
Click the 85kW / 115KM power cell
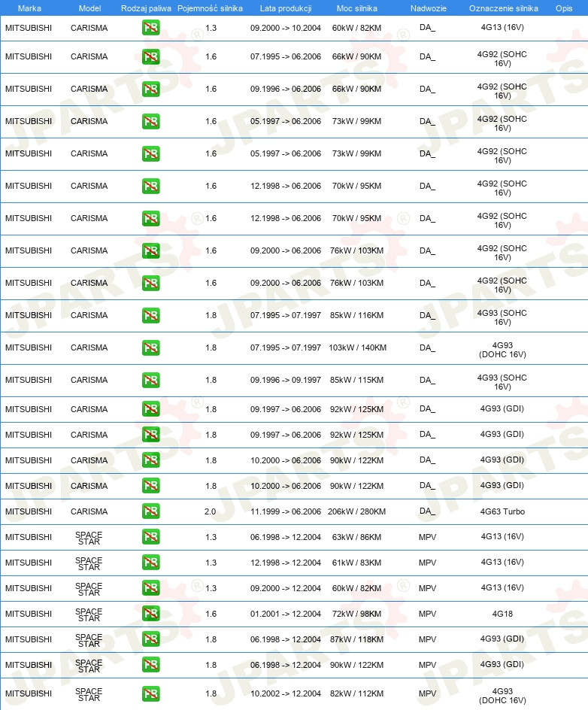click(x=356, y=380)
